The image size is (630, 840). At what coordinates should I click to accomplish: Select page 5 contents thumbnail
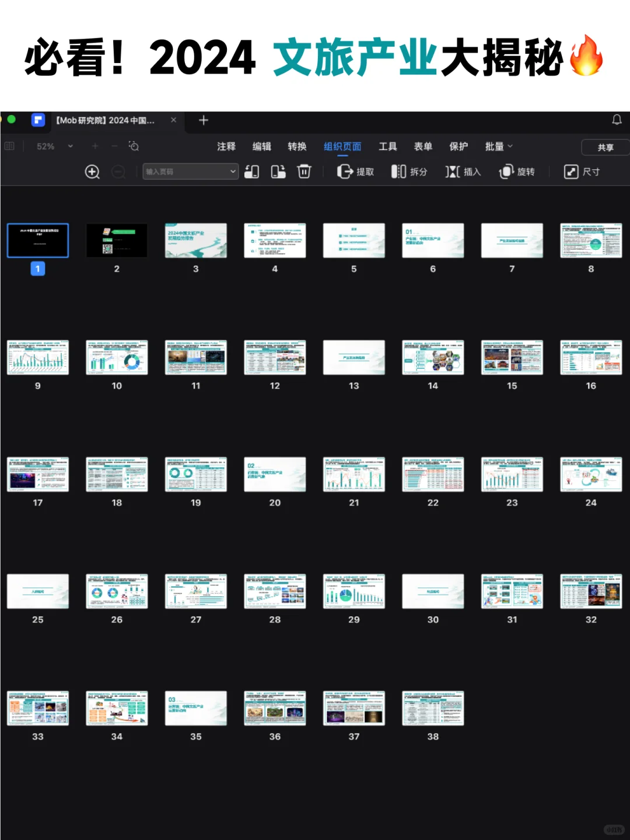click(354, 240)
